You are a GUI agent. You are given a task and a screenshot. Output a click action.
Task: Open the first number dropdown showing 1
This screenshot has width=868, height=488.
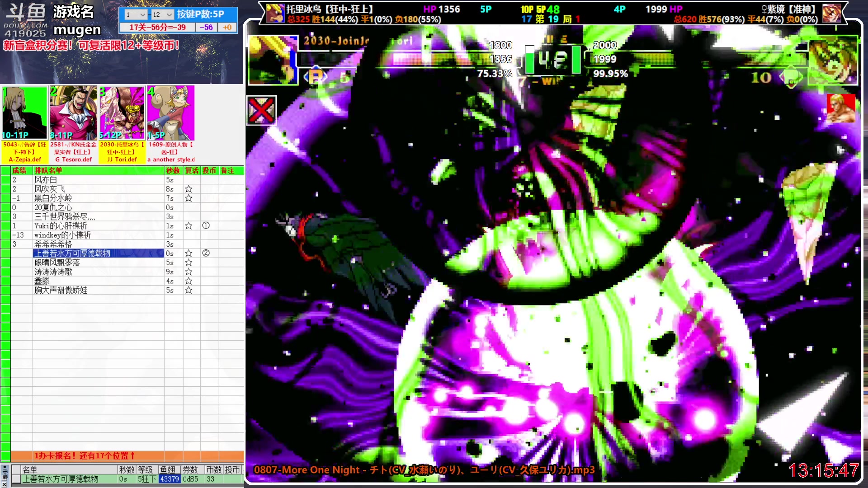pos(135,14)
